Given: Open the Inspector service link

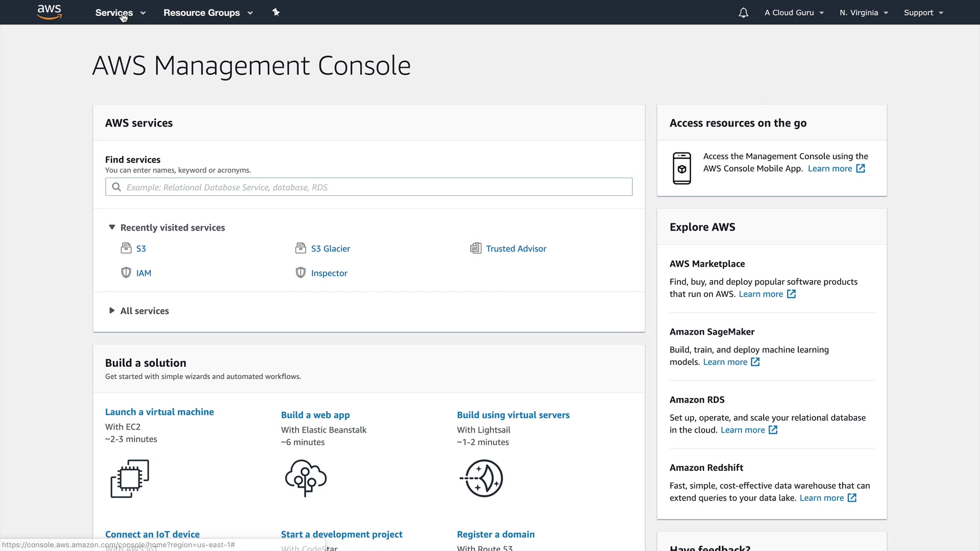Looking at the screenshot, I should [329, 273].
